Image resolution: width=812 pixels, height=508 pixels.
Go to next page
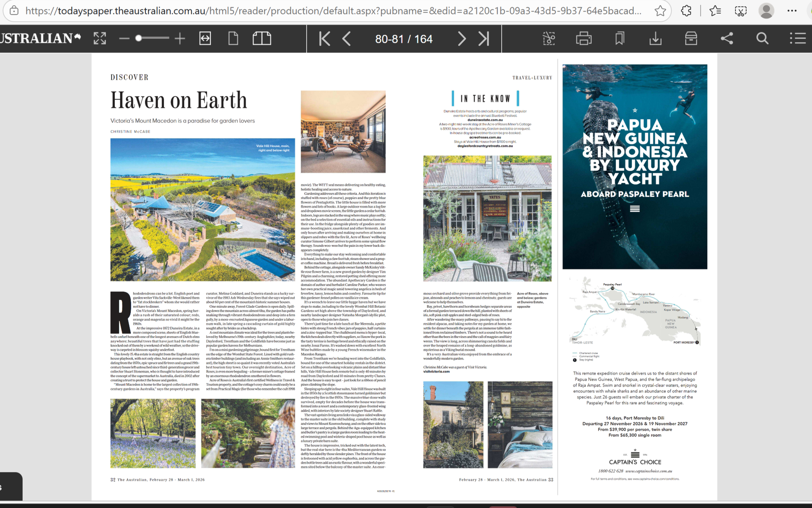(x=461, y=38)
